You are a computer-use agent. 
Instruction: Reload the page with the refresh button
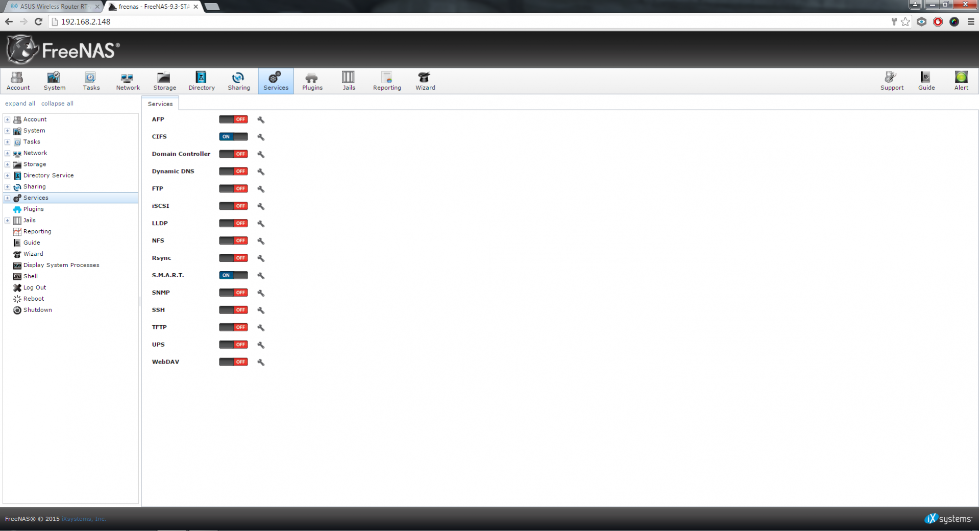click(38, 21)
